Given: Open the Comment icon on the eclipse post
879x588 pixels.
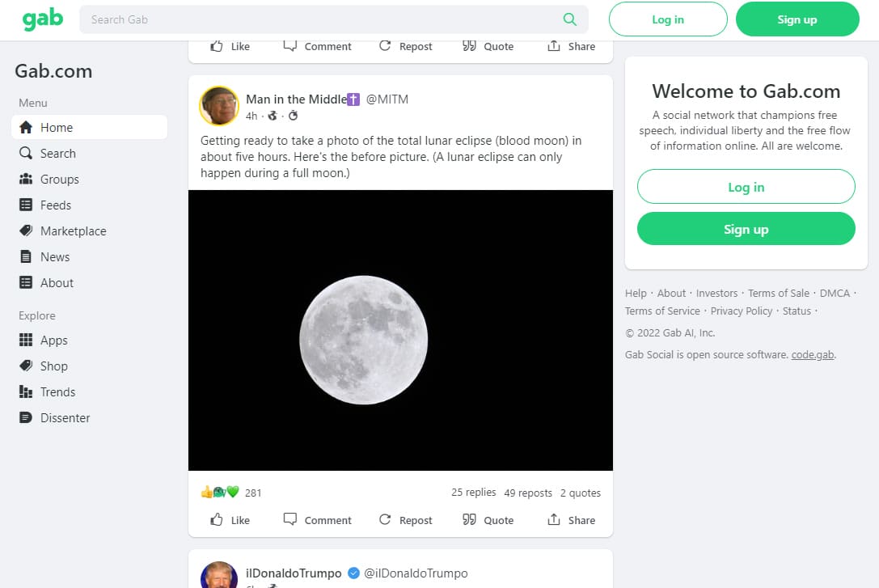Looking at the screenshot, I should (x=289, y=519).
